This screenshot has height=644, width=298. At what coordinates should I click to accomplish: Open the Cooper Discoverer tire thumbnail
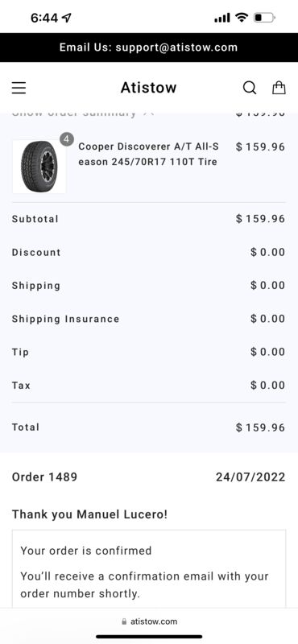39,167
